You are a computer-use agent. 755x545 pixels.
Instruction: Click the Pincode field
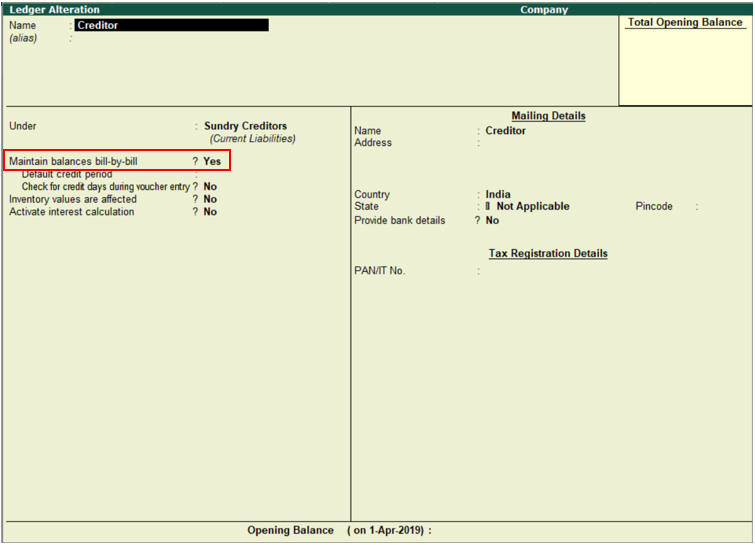tap(722, 206)
